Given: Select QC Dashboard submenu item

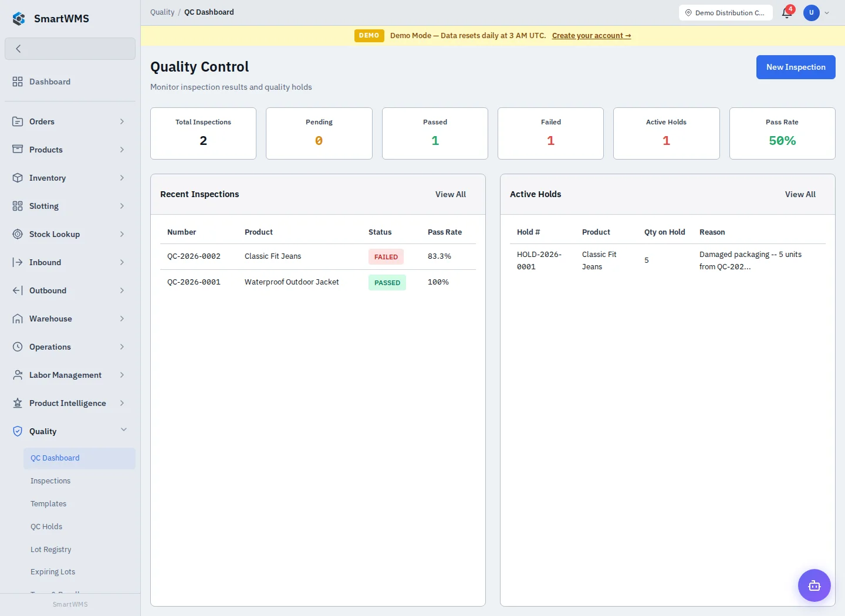Looking at the screenshot, I should 79,458.
